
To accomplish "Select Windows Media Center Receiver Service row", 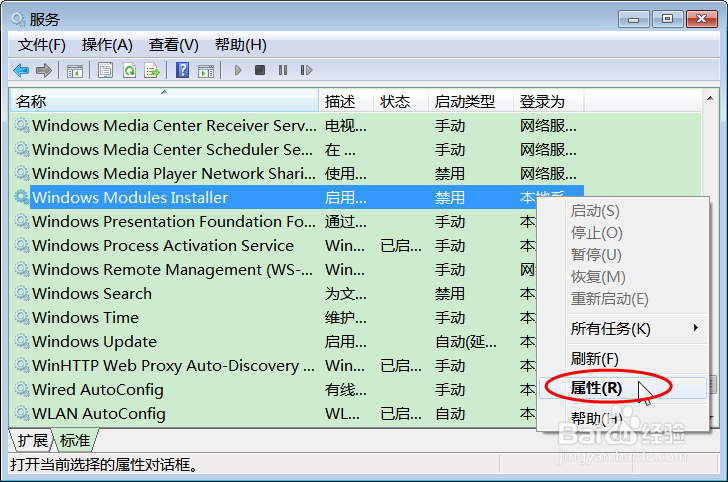I will tap(297, 125).
